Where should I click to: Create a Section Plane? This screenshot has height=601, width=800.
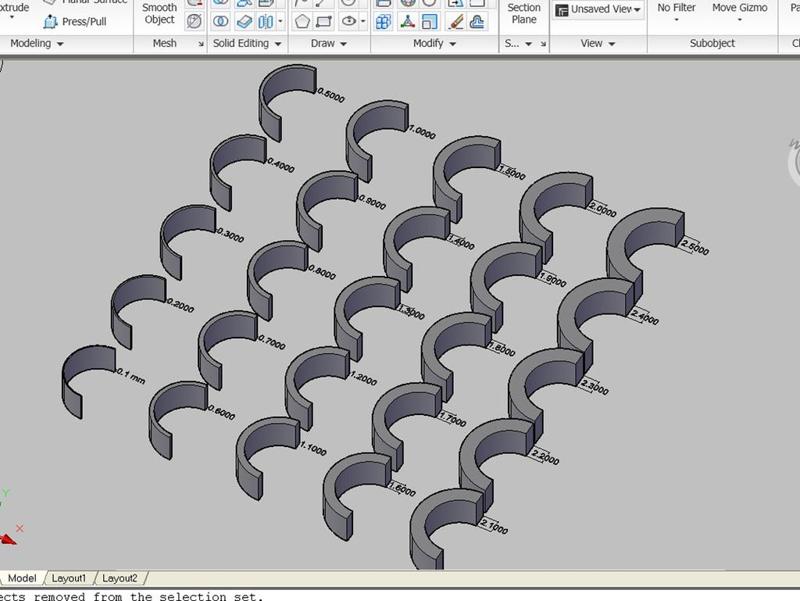(x=524, y=14)
